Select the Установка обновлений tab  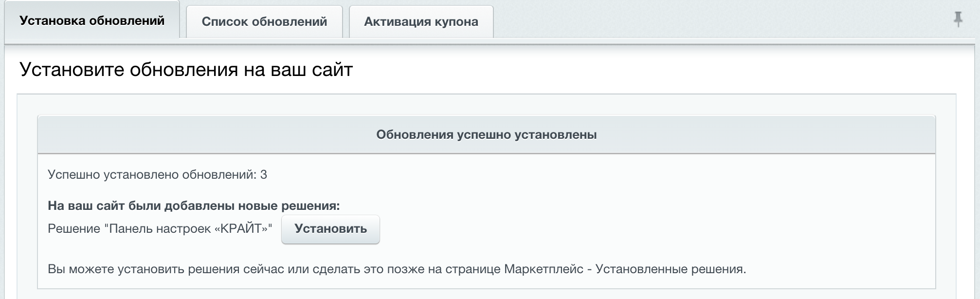92,20
